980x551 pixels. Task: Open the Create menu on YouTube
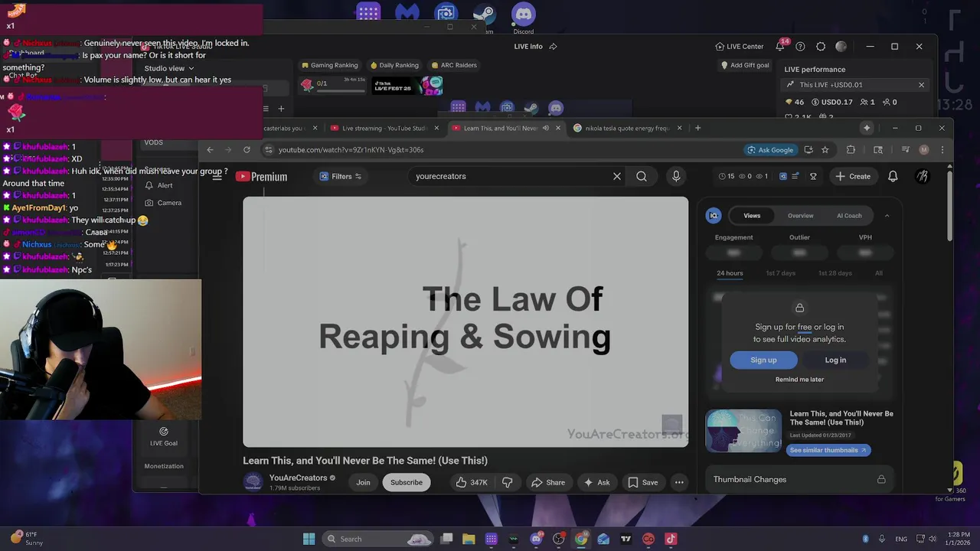(x=853, y=176)
